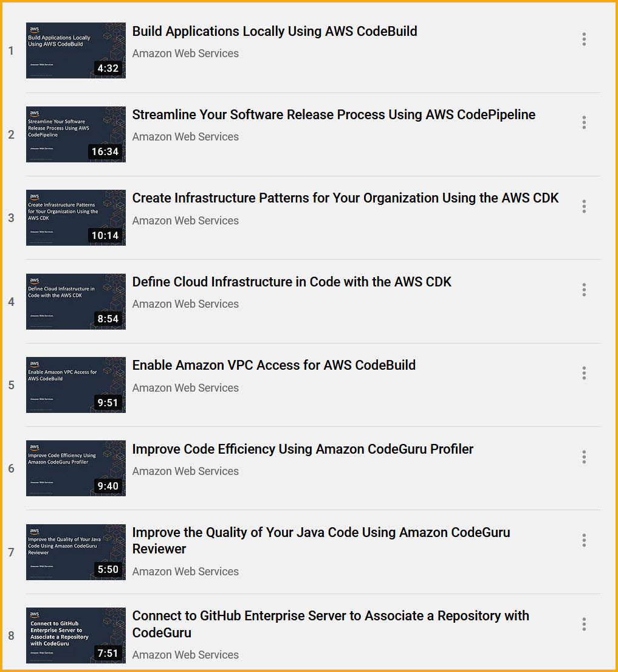Open options menu for Create Infrastructure Patterns video

[584, 206]
